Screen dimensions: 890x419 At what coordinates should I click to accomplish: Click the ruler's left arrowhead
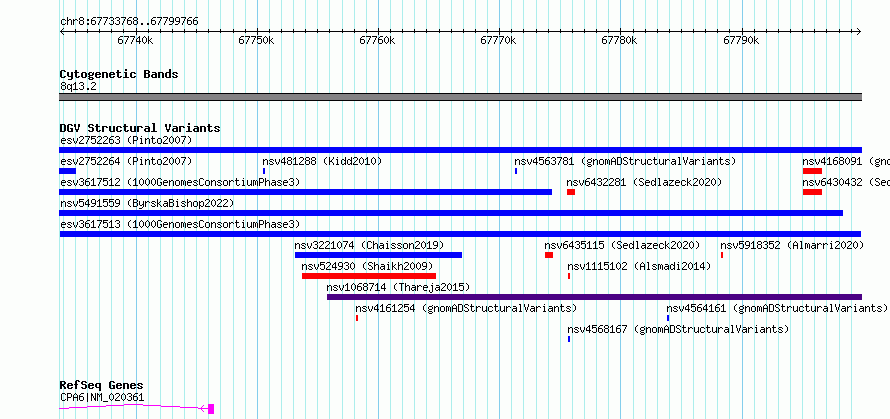click(x=62, y=31)
